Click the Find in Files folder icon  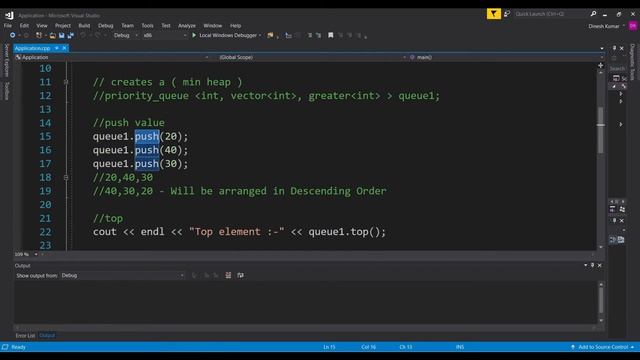(270, 36)
